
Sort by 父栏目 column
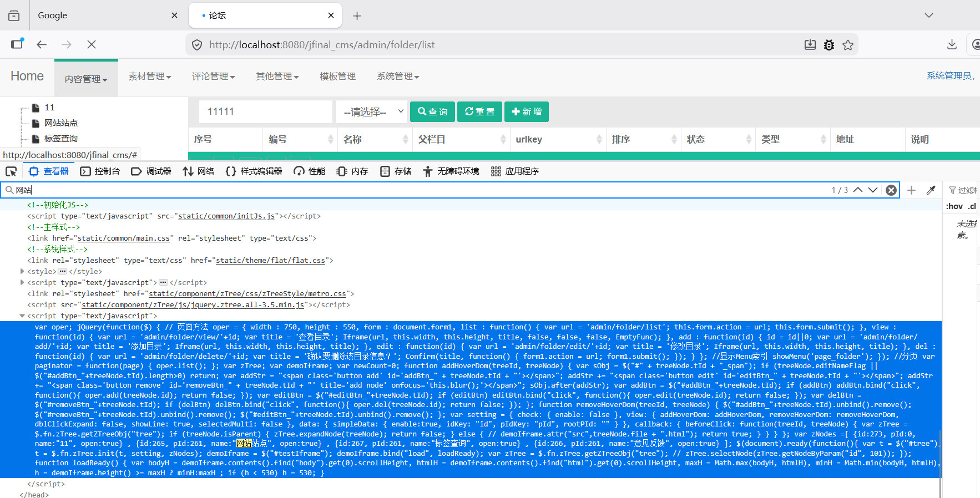point(461,139)
